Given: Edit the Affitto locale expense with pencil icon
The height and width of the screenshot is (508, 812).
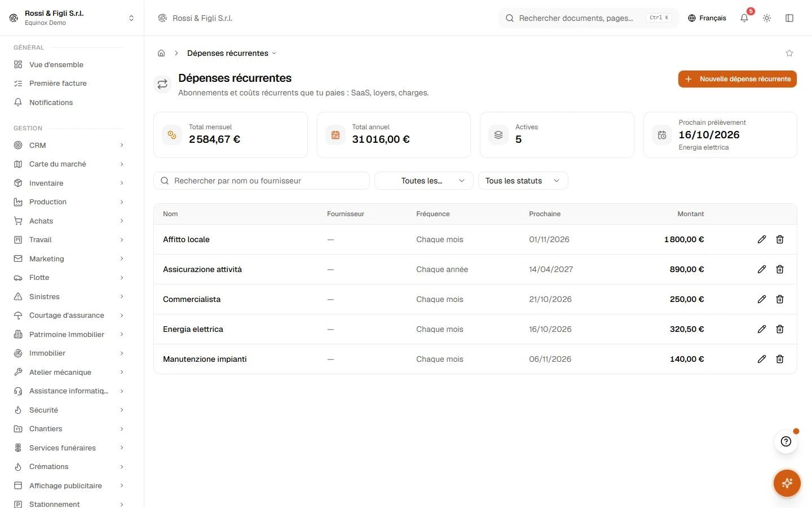Looking at the screenshot, I should [762, 239].
